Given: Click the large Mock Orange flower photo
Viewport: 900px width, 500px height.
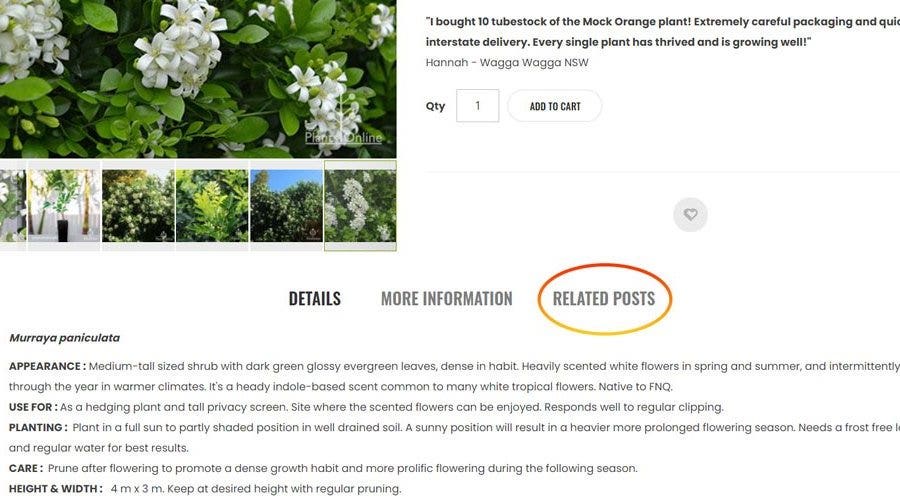Looking at the screenshot, I should [198, 79].
